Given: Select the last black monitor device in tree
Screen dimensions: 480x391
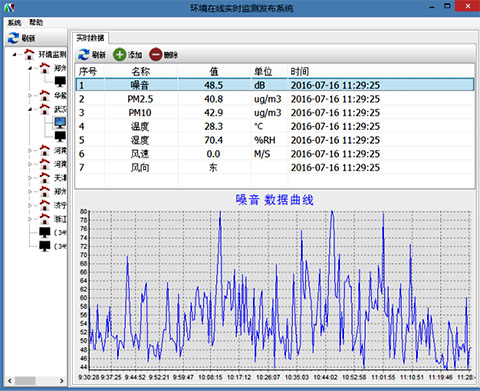Looking at the screenshot, I should [x=45, y=246].
